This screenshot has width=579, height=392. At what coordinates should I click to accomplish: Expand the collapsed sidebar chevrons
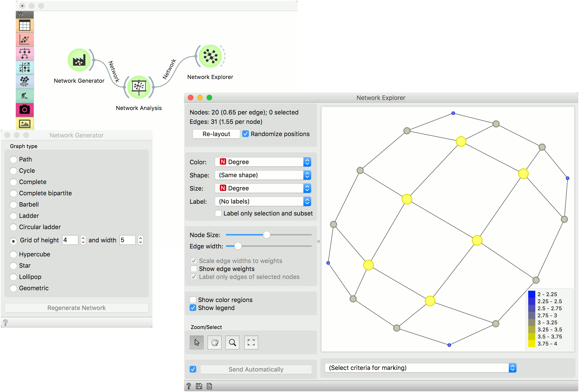(20, 14)
